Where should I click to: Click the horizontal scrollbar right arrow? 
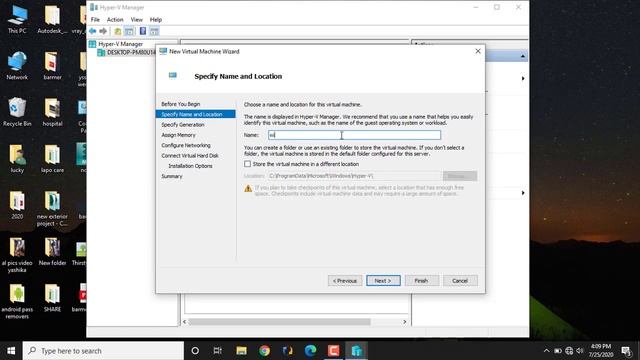click(404, 322)
